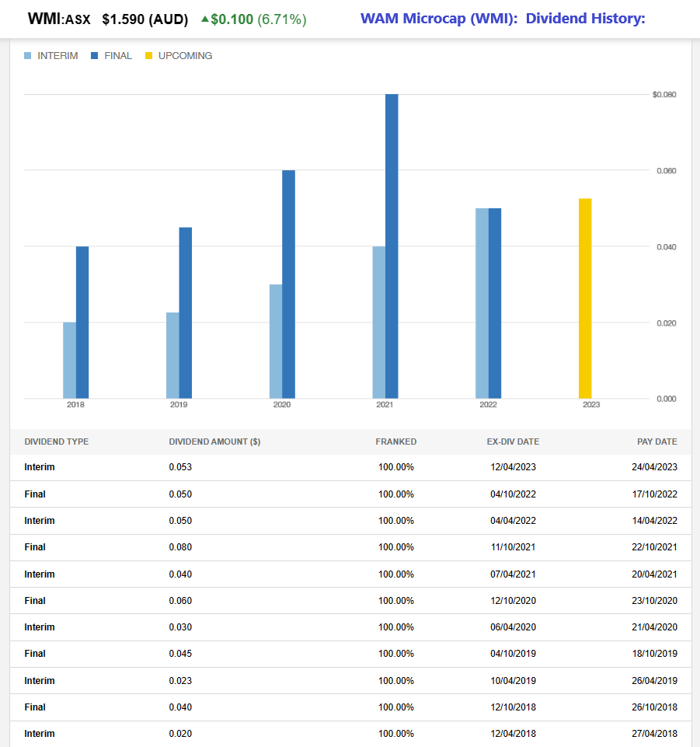Click the yellow 2023 upcoming dividend bar

pos(585,298)
